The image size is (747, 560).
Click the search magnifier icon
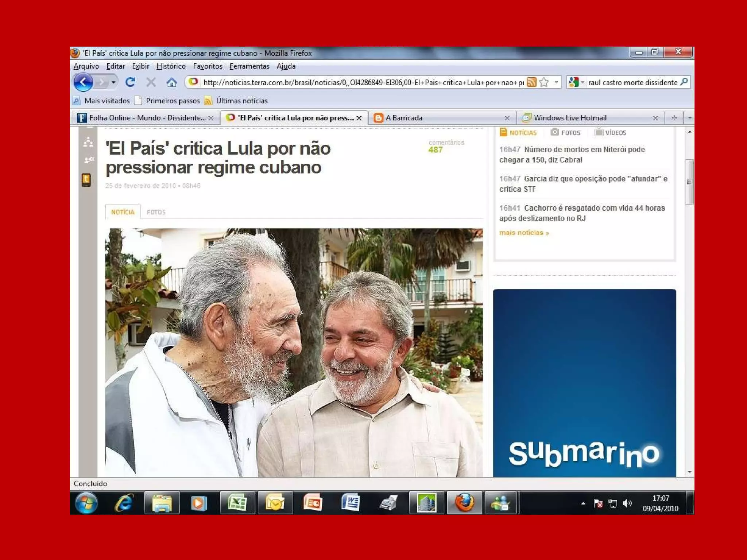point(684,82)
